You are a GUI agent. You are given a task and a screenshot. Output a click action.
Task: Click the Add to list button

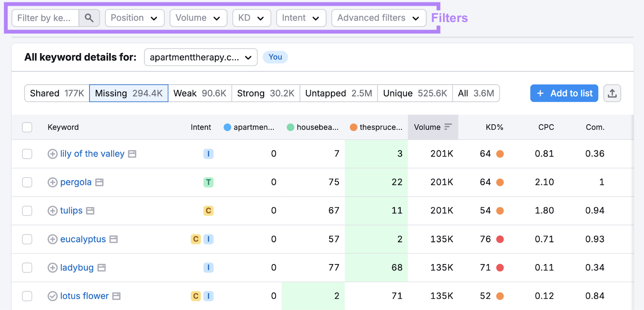pos(564,94)
